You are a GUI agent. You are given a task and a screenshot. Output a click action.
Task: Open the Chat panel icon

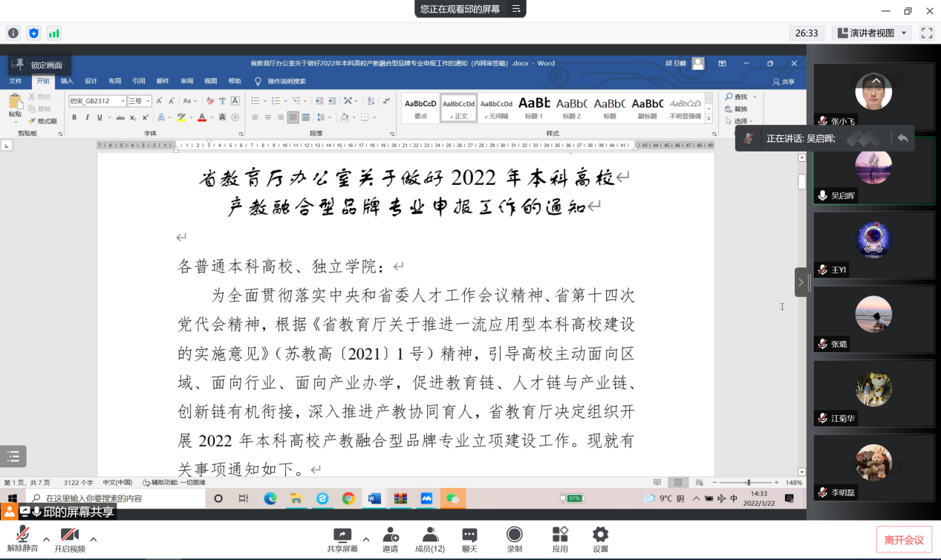click(469, 535)
